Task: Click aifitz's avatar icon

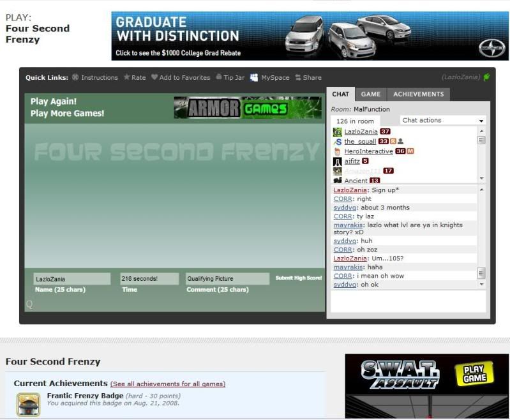Action: [337, 161]
